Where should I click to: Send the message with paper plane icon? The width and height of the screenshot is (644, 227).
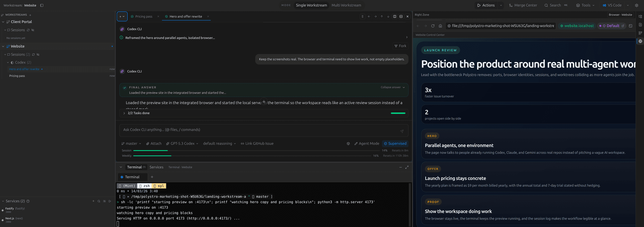tap(402, 131)
